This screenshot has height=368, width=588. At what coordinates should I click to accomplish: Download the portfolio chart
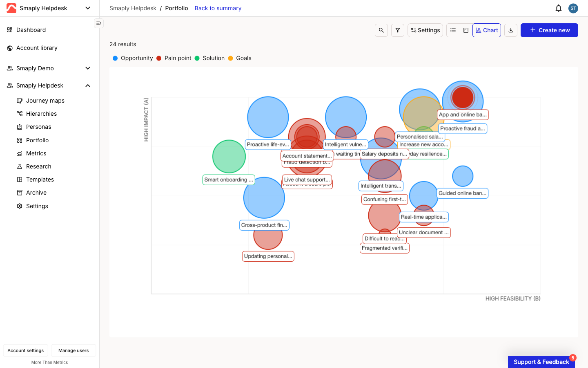tap(511, 30)
